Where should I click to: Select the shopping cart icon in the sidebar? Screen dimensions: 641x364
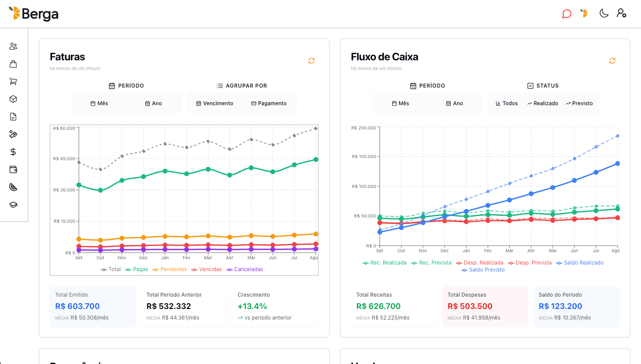click(x=13, y=81)
